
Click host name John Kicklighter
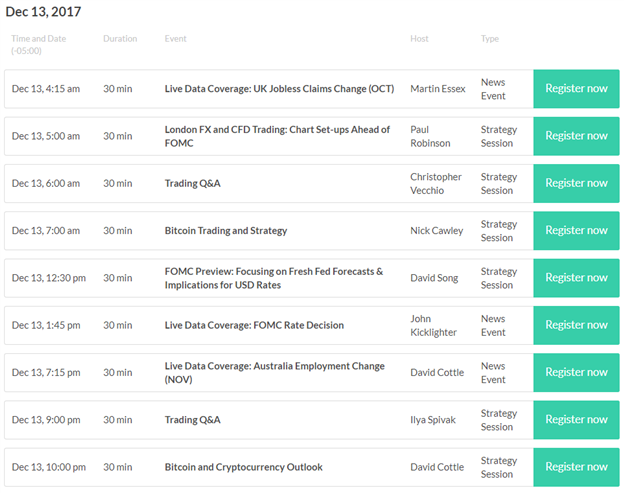pyautogui.click(x=433, y=325)
